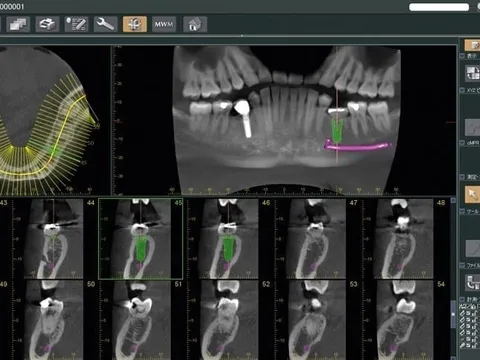Collapse the 測定 section in the side panel
The height and width of the screenshot is (360, 480).
pos(462,177)
